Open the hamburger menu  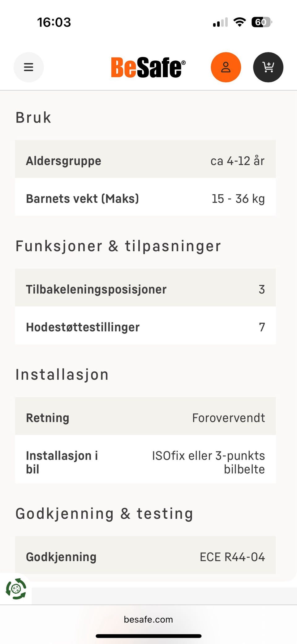click(x=28, y=67)
